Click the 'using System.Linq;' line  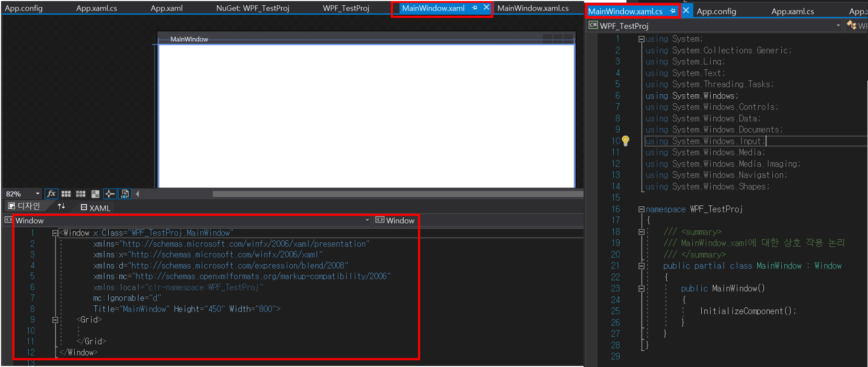pos(685,61)
